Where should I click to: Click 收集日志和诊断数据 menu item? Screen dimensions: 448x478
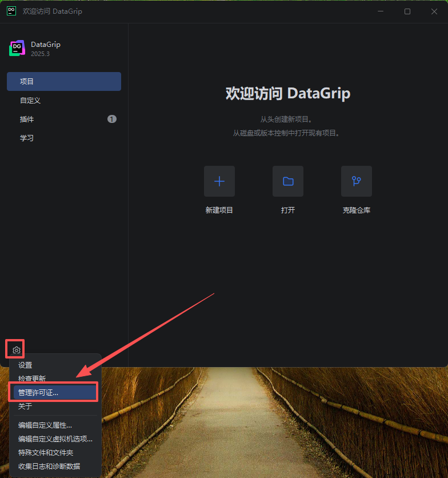(x=55, y=466)
